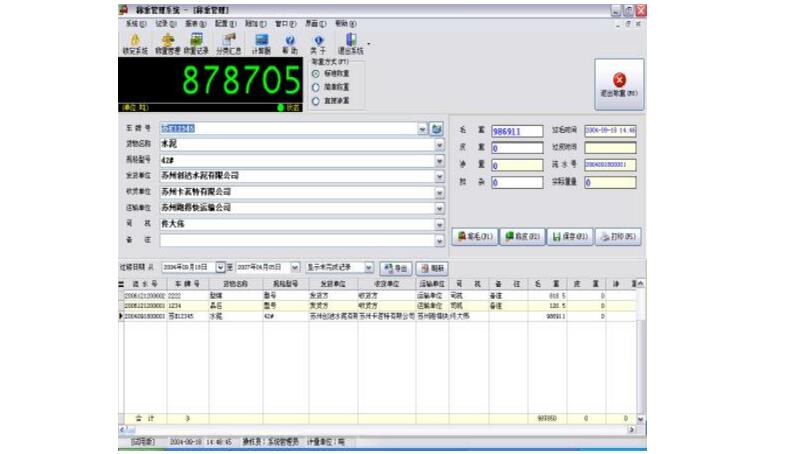Click the 刷新 refresh button
This screenshot has width=790, height=454.
(x=432, y=268)
